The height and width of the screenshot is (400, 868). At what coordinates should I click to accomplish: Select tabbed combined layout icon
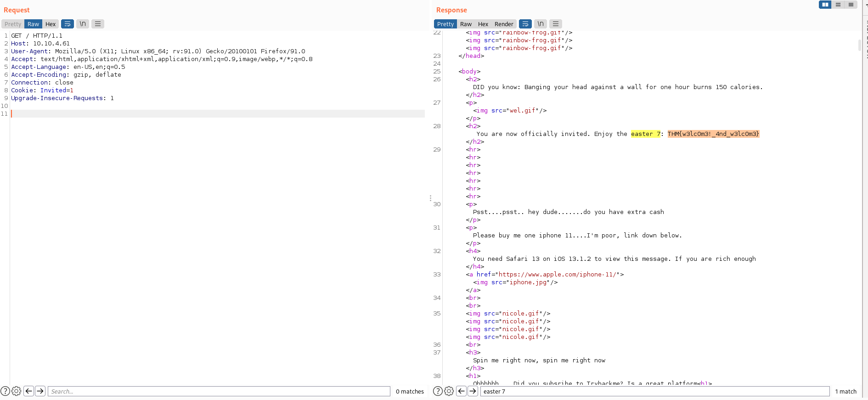(x=851, y=5)
